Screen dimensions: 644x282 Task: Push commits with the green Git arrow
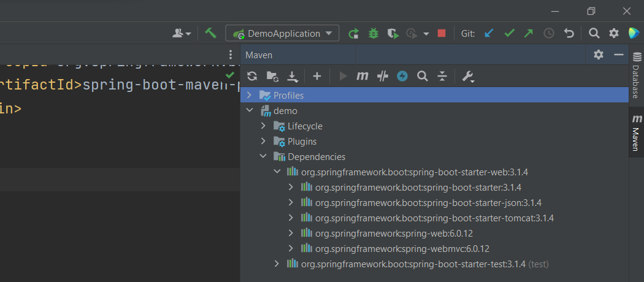(x=529, y=33)
